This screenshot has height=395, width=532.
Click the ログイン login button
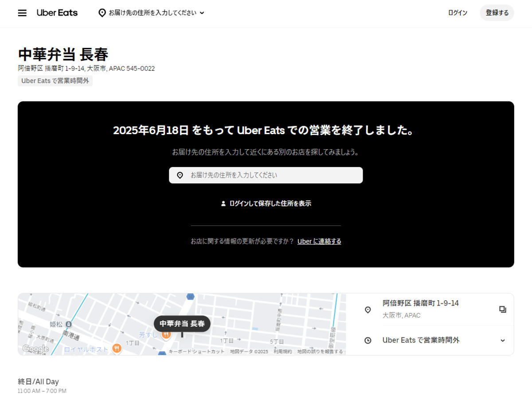[x=458, y=13]
